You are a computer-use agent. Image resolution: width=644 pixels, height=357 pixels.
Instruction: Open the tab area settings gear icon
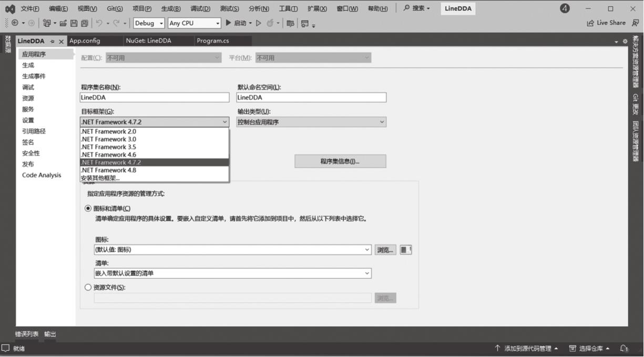[x=625, y=41]
